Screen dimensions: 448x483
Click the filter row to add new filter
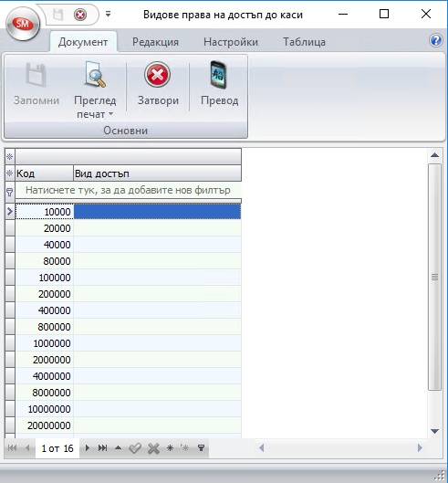click(x=128, y=190)
